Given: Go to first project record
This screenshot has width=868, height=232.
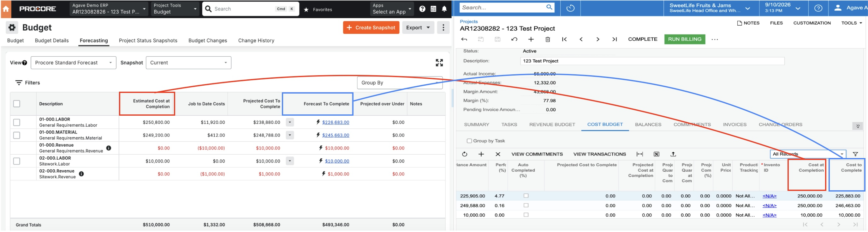Looking at the screenshot, I should [564, 40].
